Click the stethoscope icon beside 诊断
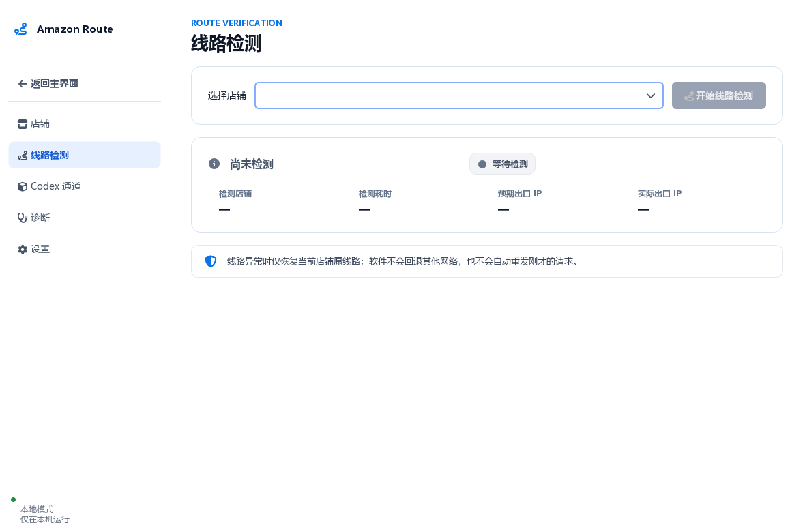 pos(22,218)
